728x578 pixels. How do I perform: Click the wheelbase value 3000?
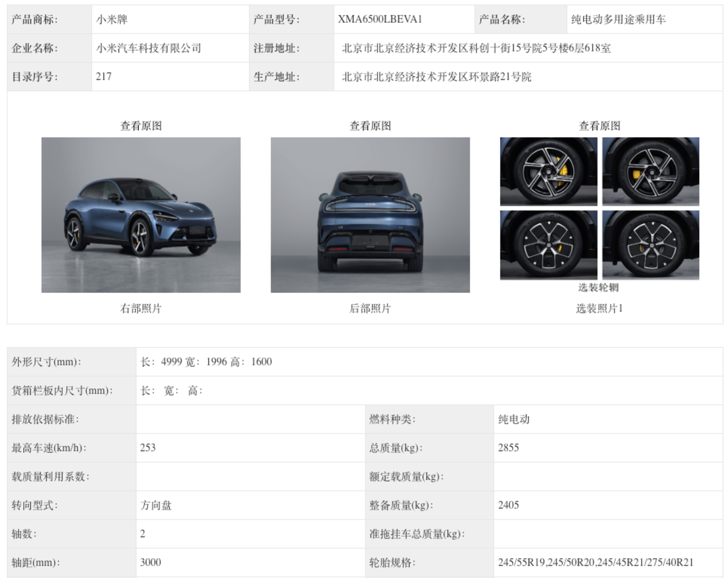tap(151, 562)
